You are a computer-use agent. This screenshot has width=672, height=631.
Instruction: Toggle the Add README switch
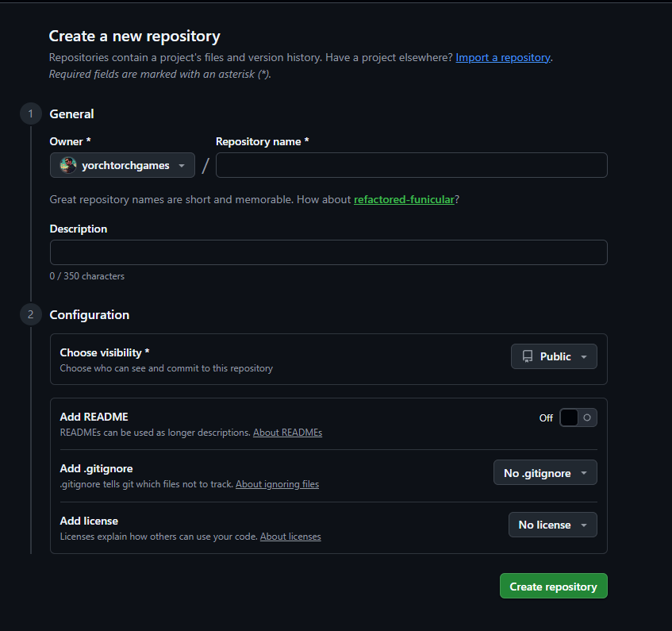click(578, 417)
